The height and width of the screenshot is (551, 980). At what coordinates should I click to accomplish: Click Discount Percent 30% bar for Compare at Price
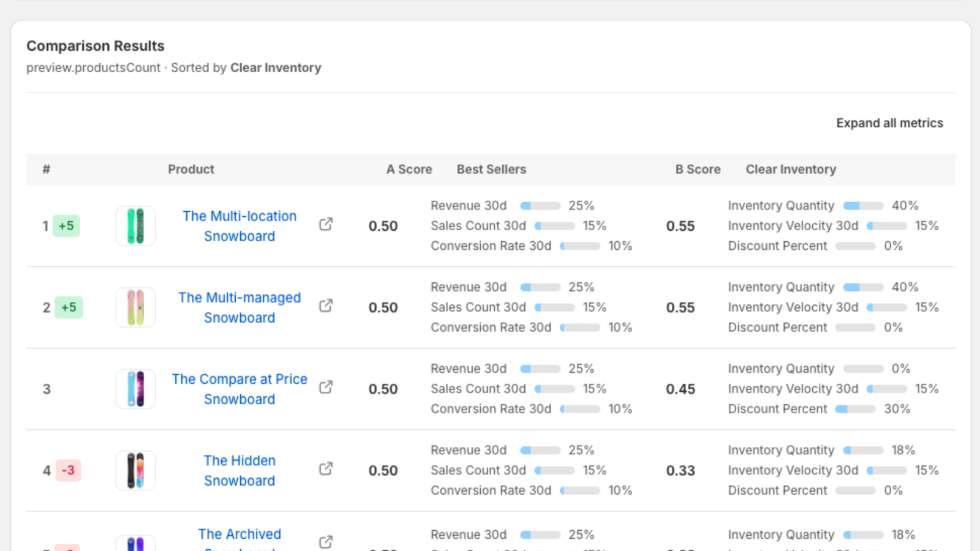point(855,409)
